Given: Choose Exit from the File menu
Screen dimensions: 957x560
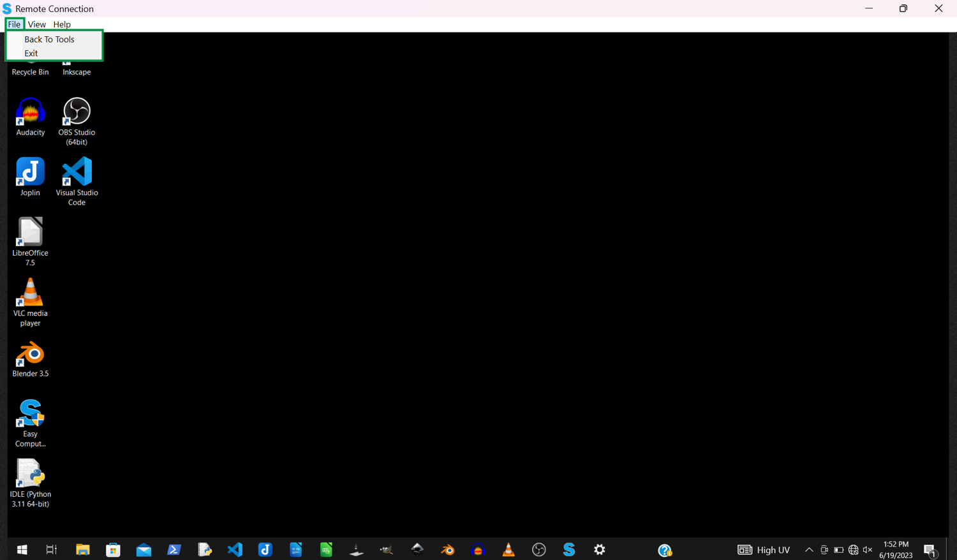Looking at the screenshot, I should tap(31, 54).
